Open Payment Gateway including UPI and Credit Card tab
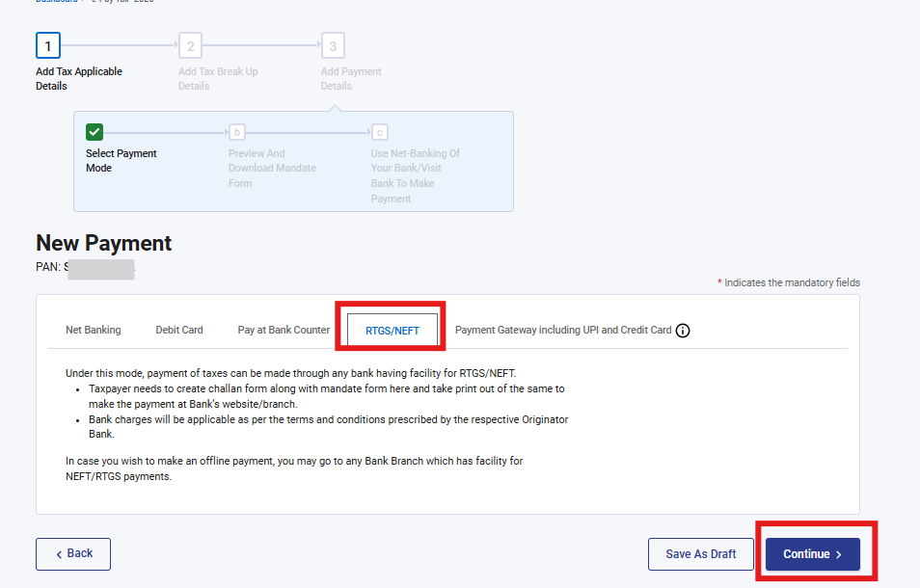The height and width of the screenshot is (588, 920). [x=563, y=330]
